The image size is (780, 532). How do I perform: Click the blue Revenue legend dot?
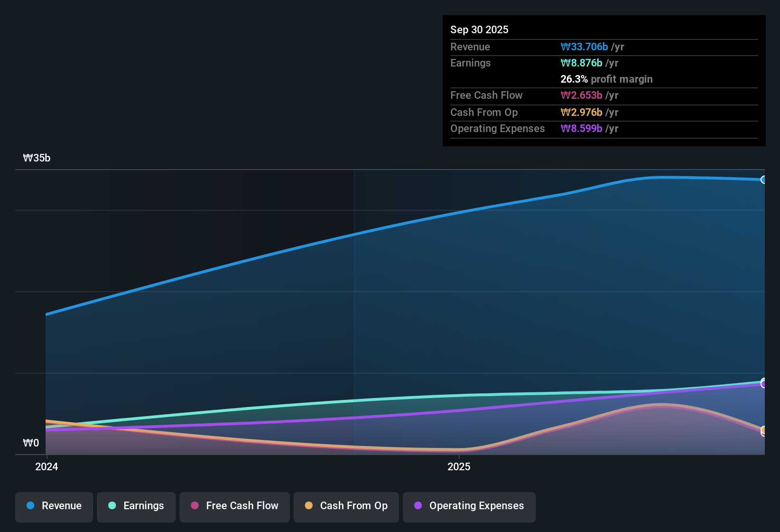(30, 505)
